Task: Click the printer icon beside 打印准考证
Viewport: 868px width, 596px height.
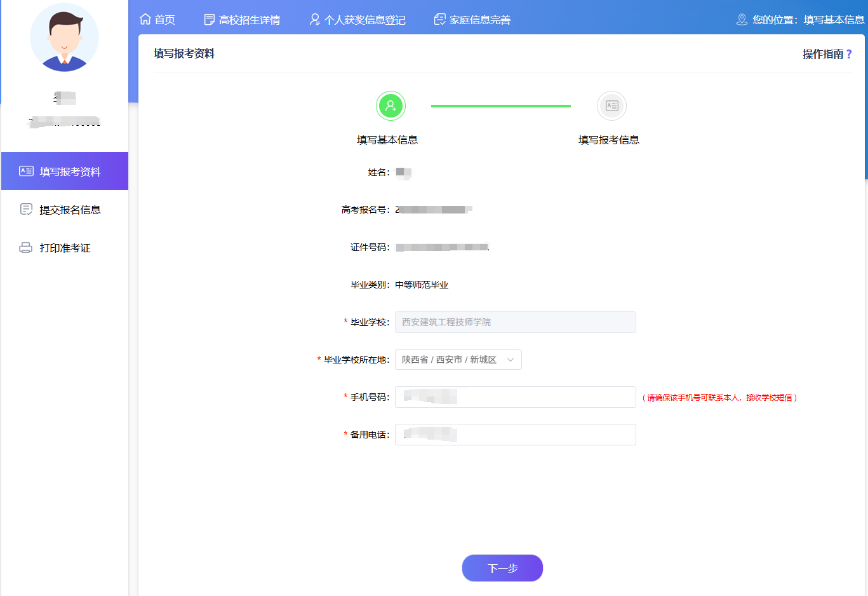Action: (26, 248)
